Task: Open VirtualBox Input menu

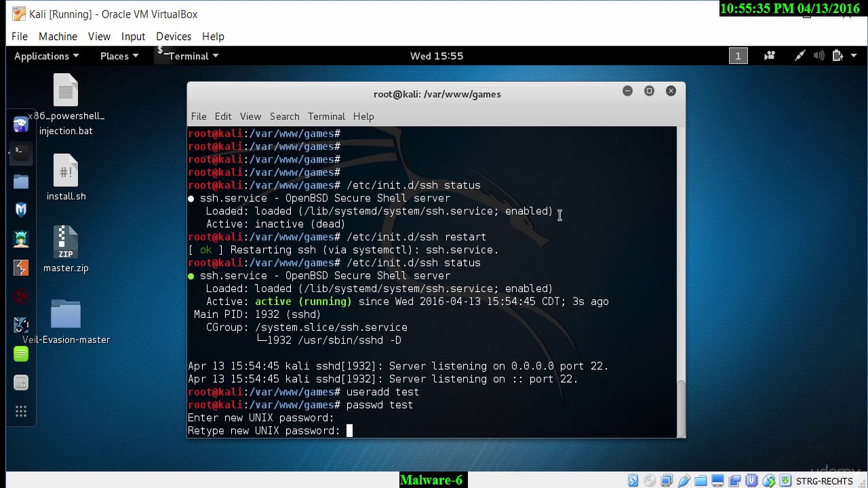Action: tap(133, 37)
